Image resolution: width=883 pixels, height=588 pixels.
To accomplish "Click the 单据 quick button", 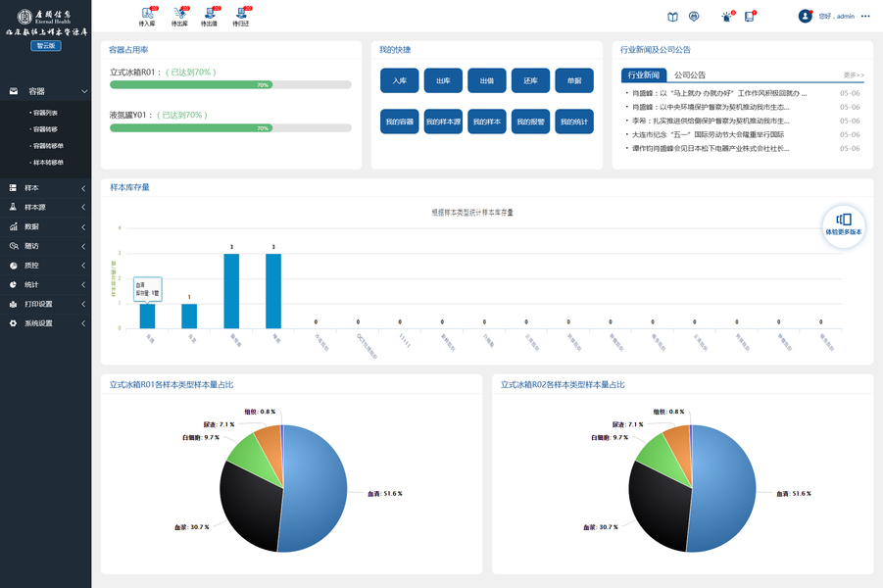I will [x=574, y=80].
